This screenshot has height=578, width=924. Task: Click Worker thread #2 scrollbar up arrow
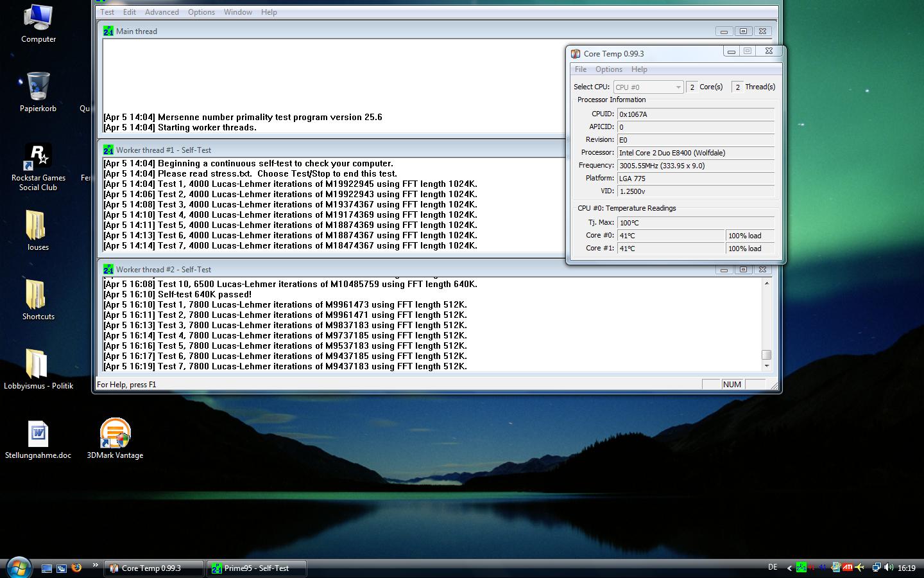click(x=766, y=283)
